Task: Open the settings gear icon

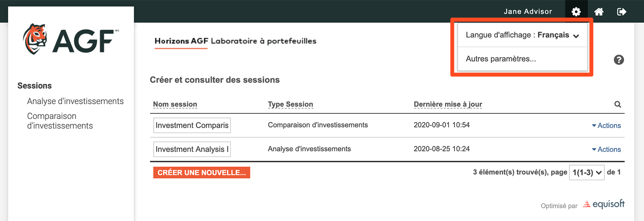Action: click(x=576, y=12)
